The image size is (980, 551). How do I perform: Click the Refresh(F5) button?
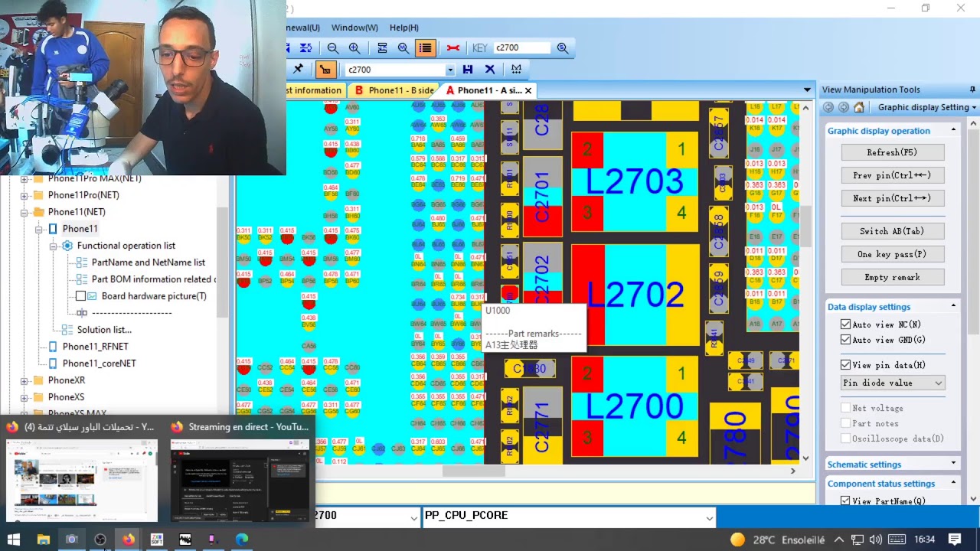pyautogui.click(x=892, y=152)
